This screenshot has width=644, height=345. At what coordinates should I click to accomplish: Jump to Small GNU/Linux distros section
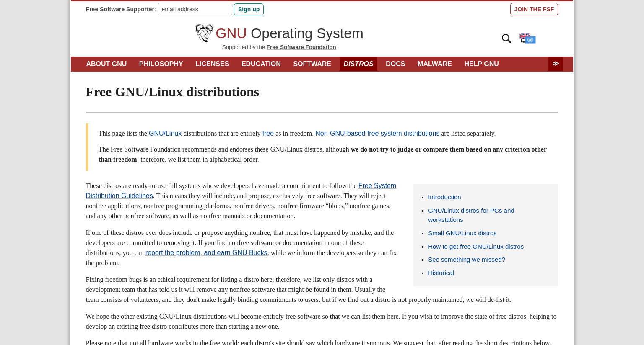point(462,233)
